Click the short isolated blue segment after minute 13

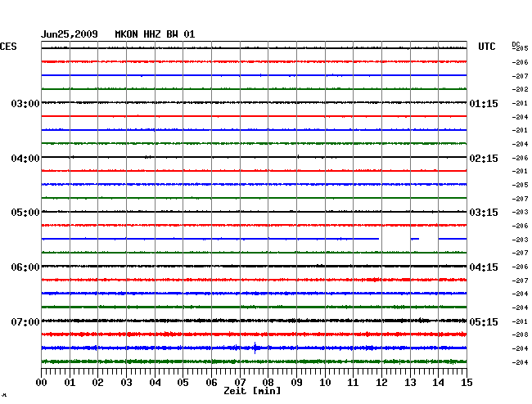pos(415,239)
